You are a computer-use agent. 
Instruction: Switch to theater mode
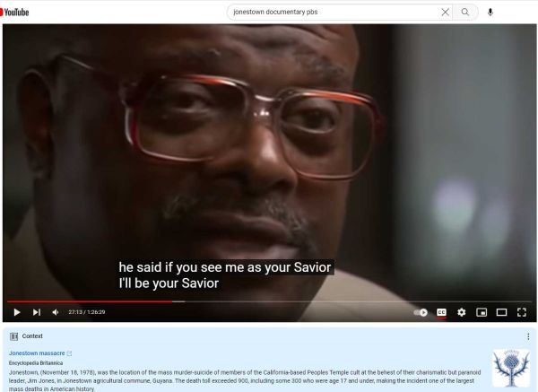501,312
